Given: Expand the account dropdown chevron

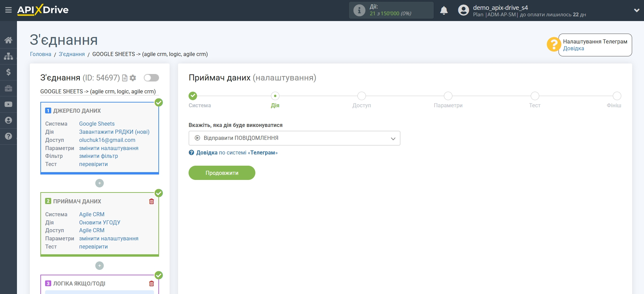Looking at the screenshot, I should (x=637, y=10).
